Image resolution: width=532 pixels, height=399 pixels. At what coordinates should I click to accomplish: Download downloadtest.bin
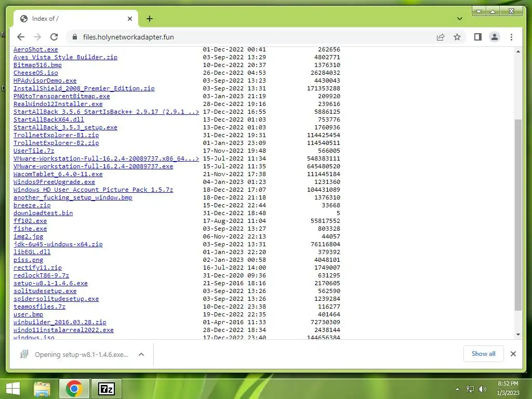coord(43,213)
